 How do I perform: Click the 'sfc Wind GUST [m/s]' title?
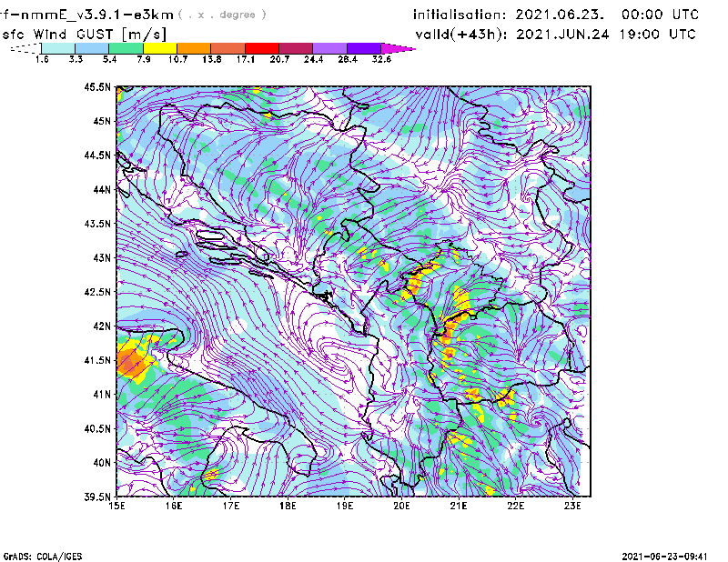coord(84,35)
